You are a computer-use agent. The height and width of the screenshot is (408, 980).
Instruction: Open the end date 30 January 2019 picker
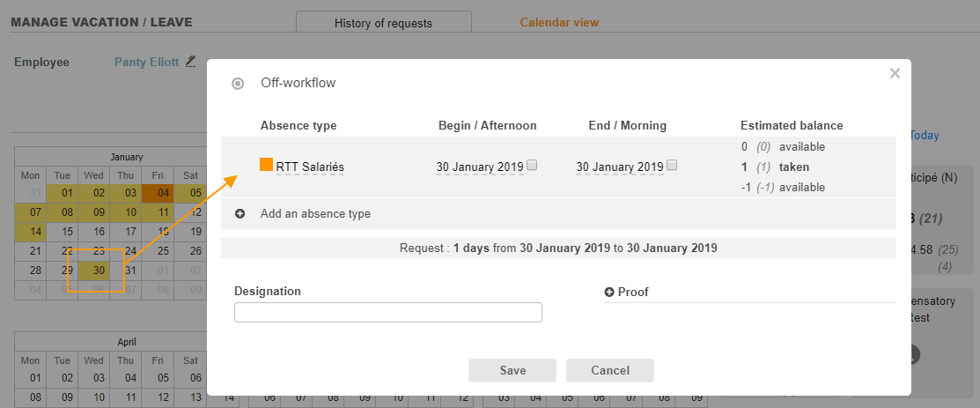point(619,167)
